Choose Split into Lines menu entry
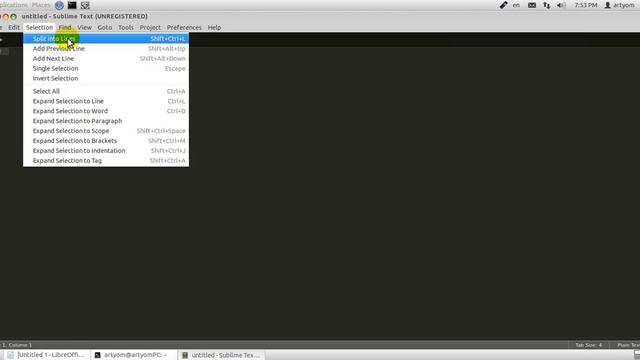This screenshot has height=360, width=640. click(x=106, y=38)
